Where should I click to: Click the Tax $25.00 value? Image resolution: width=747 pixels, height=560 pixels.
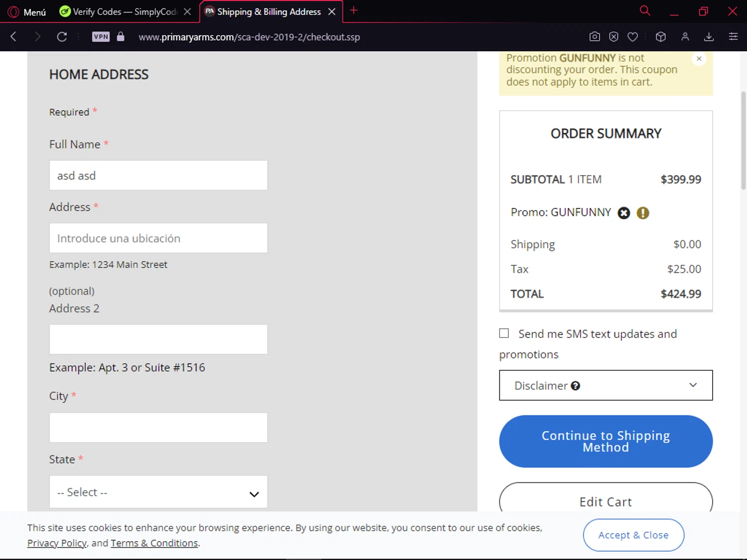click(684, 269)
